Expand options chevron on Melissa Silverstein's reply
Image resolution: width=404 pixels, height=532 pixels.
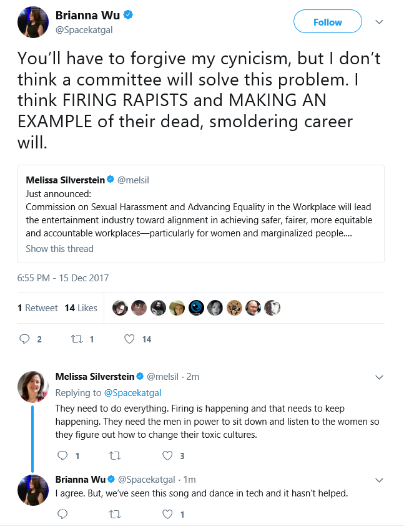[379, 377]
